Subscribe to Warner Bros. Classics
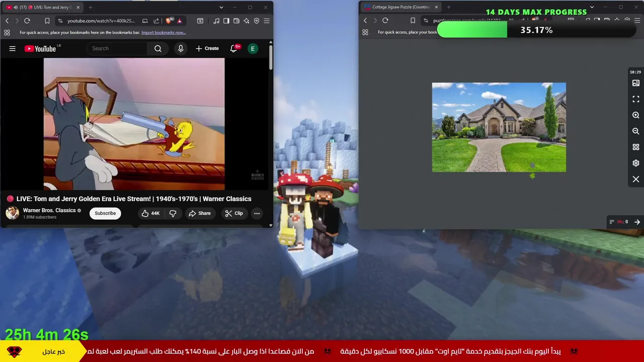This screenshot has width=644, height=362. [105, 213]
